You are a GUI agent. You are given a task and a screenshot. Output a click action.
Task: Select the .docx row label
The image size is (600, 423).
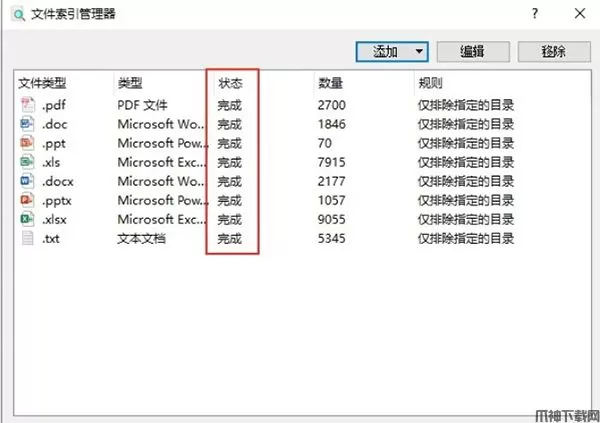[58, 181]
